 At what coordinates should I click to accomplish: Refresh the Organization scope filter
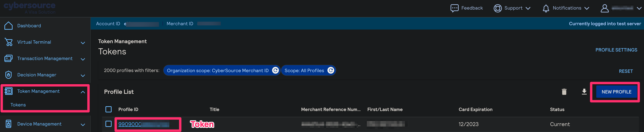[275, 70]
